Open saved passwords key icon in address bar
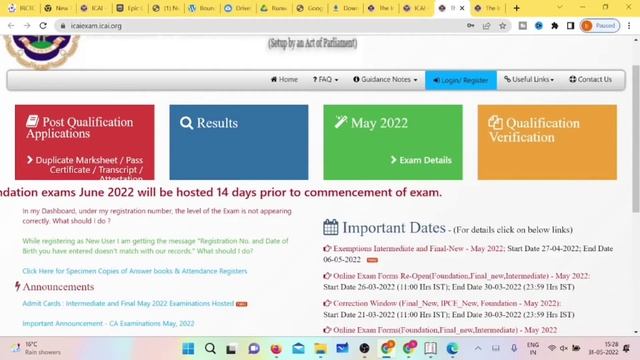Image resolution: width=640 pixels, height=360 pixels. point(471,26)
